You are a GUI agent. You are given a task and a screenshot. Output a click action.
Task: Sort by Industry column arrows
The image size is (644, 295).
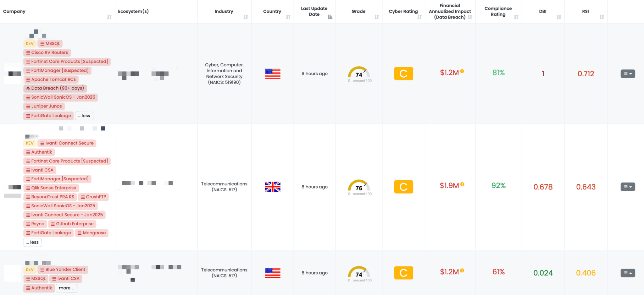[x=246, y=17]
